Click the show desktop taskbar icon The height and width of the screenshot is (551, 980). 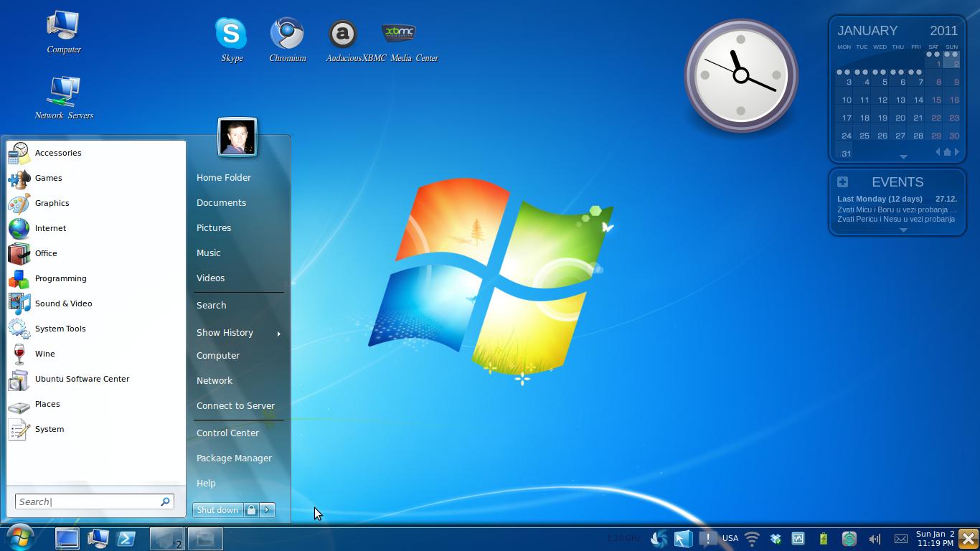67,538
